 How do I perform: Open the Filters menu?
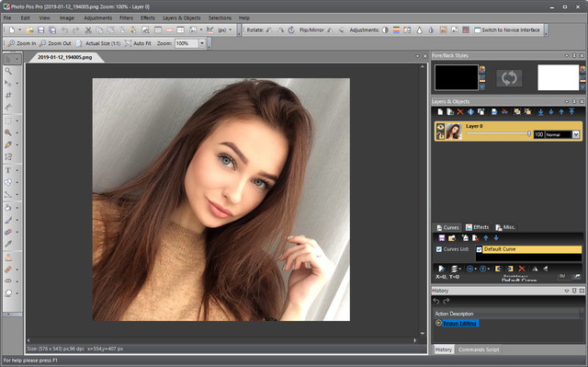pyautogui.click(x=127, y=18)
